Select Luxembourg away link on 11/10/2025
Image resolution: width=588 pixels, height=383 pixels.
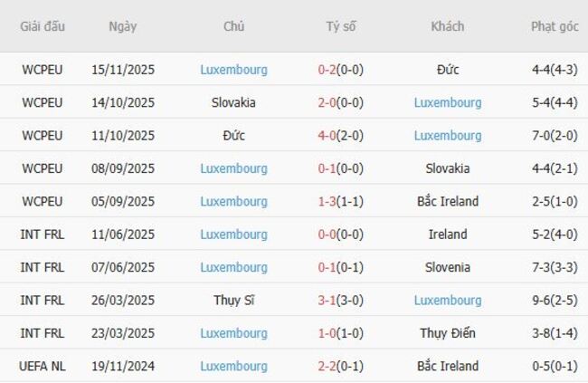(x=448, y=136)
